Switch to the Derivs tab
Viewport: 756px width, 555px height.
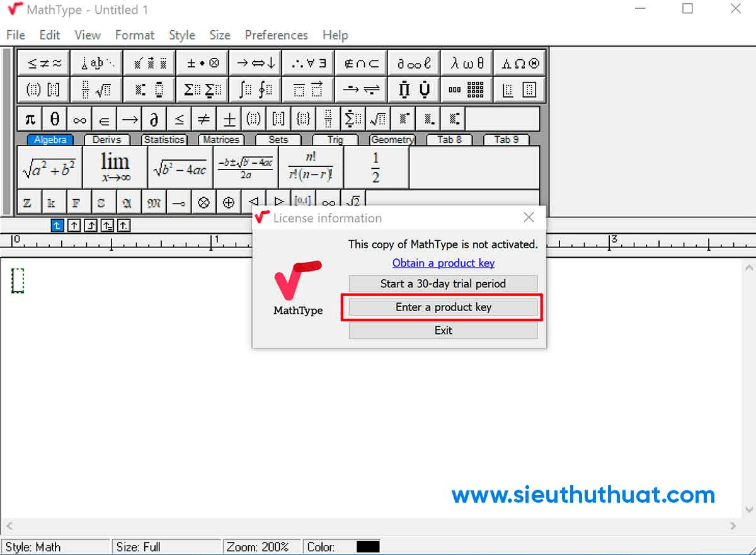pos(106,140)
